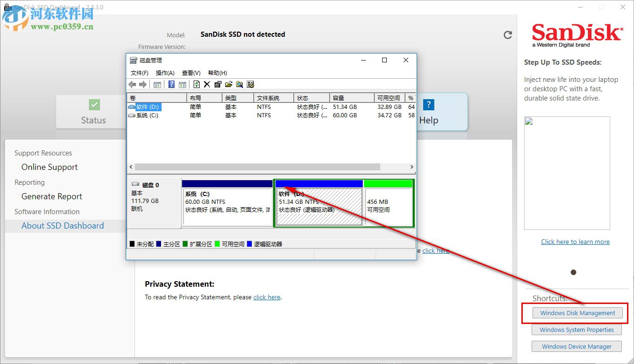Screen dimensions: 634x364
Task: Select About SSD Dashboard in the sidebar
Action: [x=62, y=226]
